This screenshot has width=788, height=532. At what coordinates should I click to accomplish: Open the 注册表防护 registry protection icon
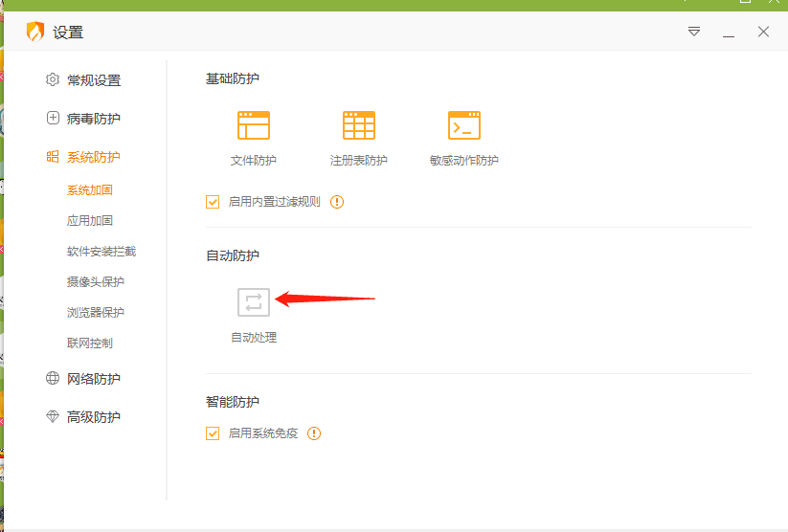pos(359,126)
